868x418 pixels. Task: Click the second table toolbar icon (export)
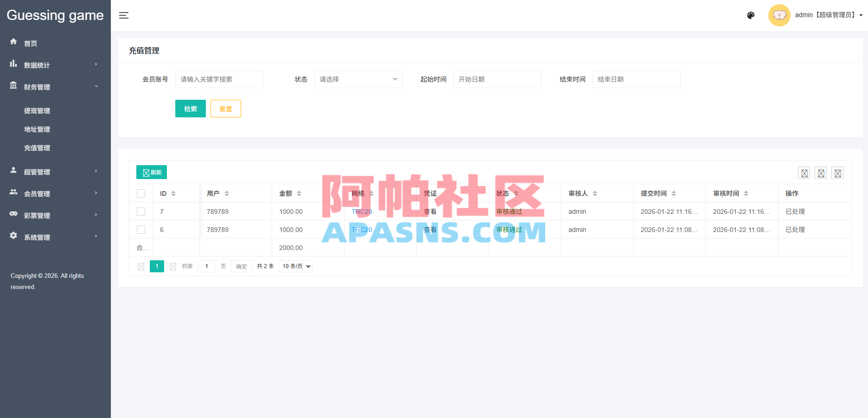click(x=821, y=173)
